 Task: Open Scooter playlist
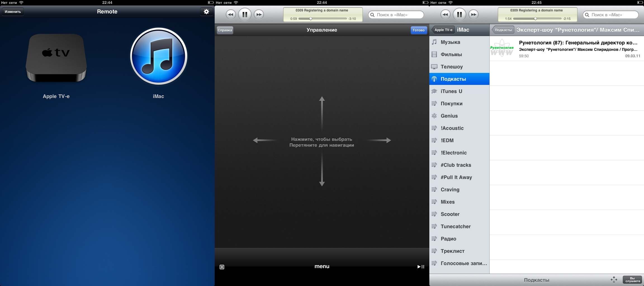[459, 214]
